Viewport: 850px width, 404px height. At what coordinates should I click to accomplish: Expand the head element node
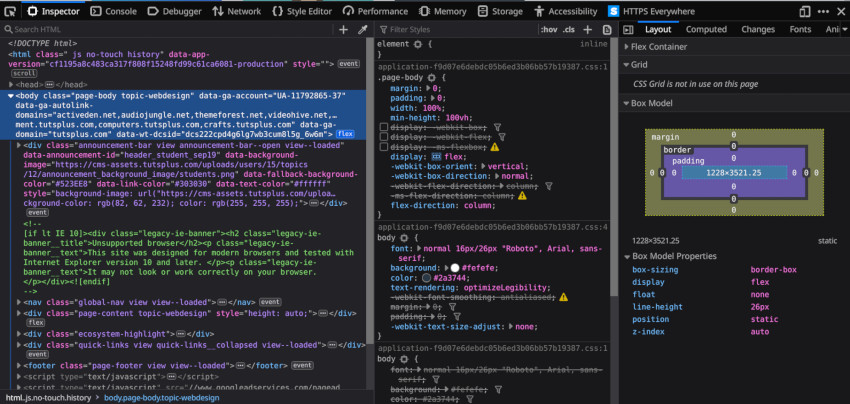[11, 85]
